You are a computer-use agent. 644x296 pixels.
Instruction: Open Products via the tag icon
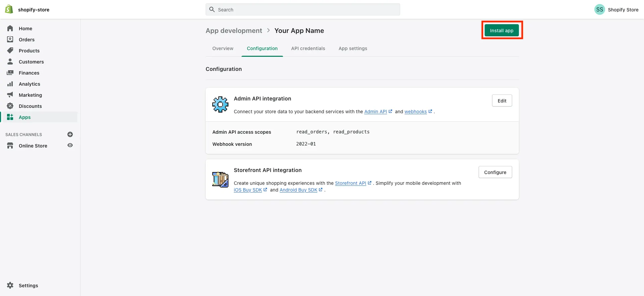(10, 50)
